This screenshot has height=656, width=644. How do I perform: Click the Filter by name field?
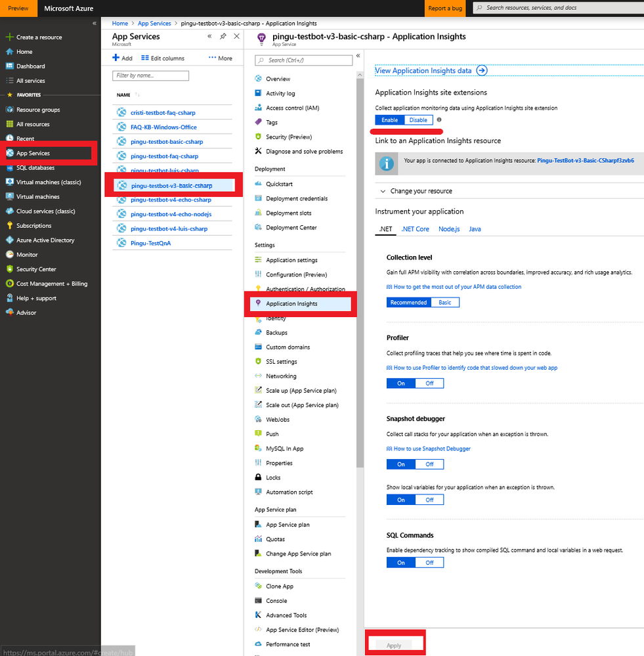pos(150,76)
